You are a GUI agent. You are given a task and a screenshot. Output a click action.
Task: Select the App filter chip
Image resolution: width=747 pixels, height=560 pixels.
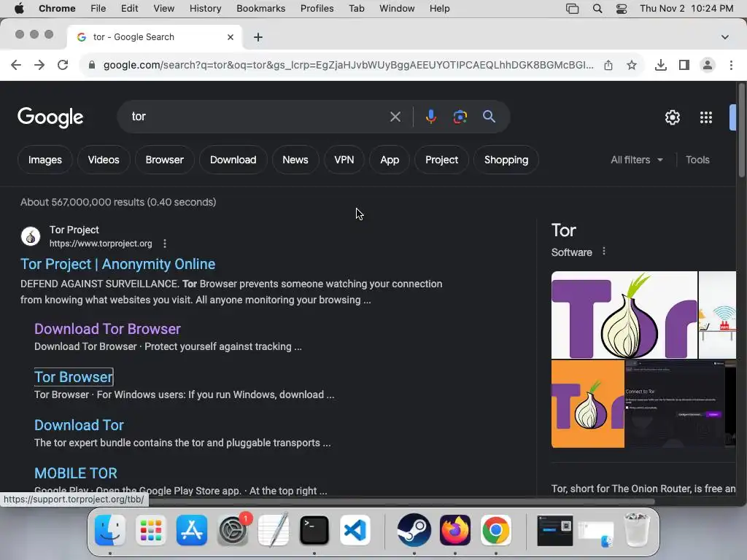click(390, 160)
